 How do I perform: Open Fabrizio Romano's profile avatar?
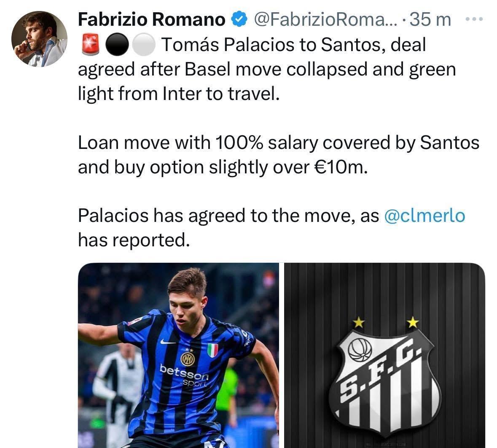[x=39, y=38]
